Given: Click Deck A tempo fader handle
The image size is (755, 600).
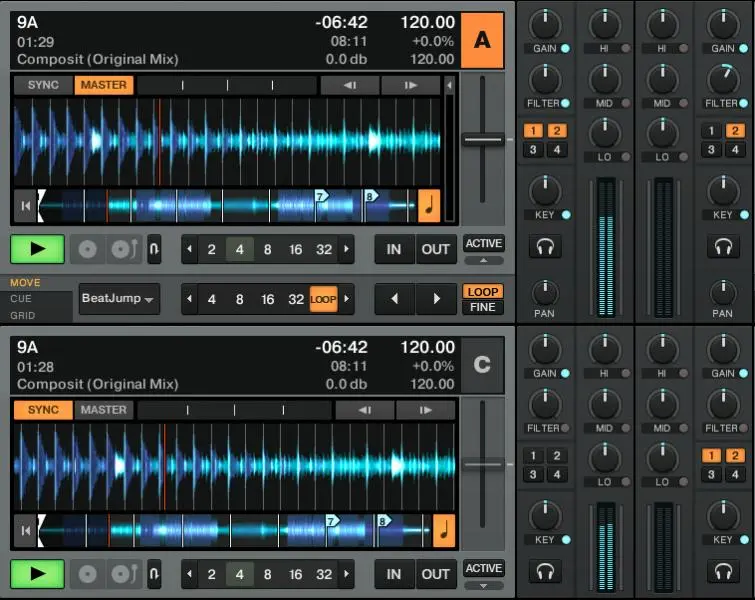Looking at the screenshot, I should [x=483, y=140].
